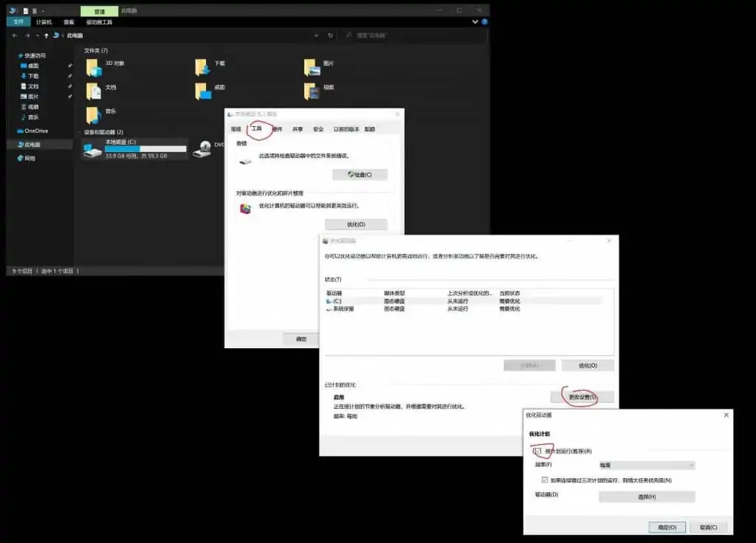
Task: Switch to the 工具 tab in properties
Action: point(257,128)
